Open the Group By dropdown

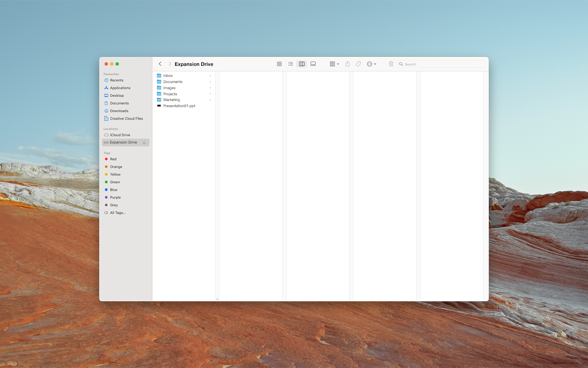tap(334, 64)
